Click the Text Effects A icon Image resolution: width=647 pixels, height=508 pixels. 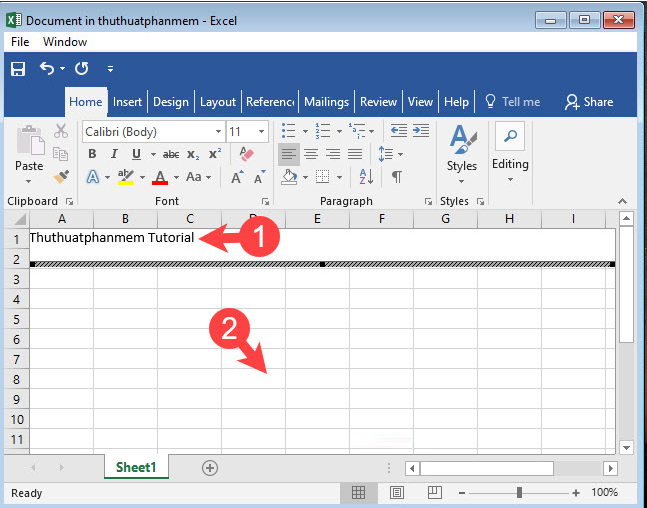tap(93, 177)
